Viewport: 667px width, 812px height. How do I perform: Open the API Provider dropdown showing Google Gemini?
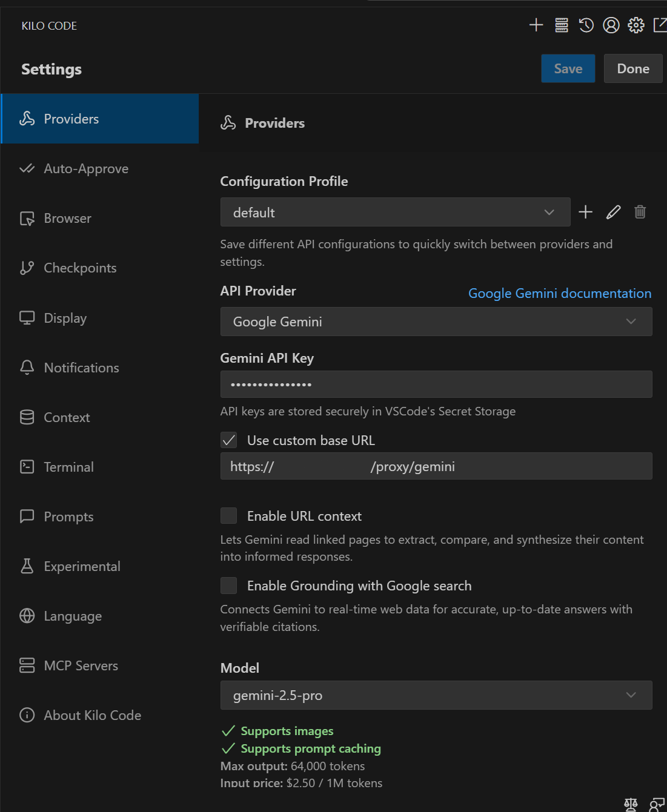click(x=436, y=322)
